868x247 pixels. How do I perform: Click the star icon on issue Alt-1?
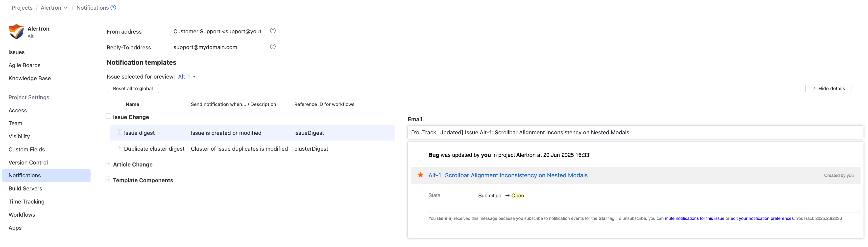click(420, 175)
